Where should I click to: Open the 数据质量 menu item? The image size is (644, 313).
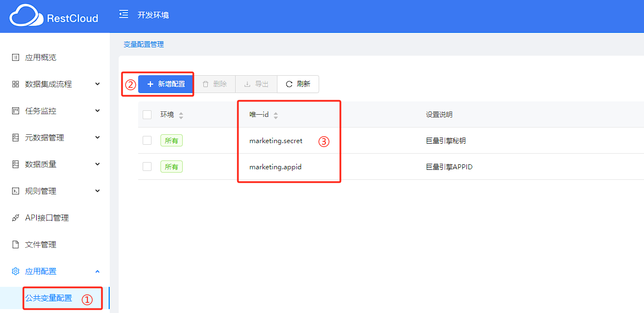click(41, 164)
